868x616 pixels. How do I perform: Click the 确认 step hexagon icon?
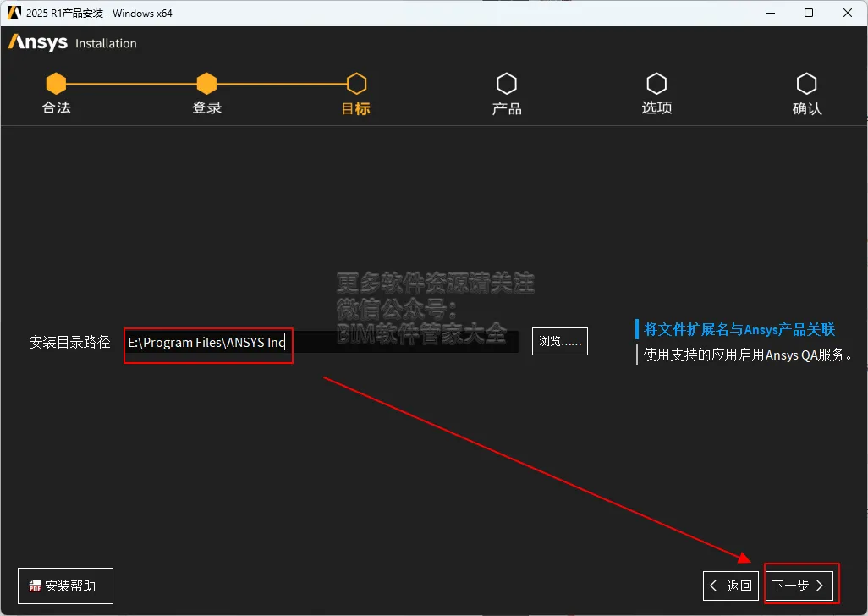[x=806, y=84]
